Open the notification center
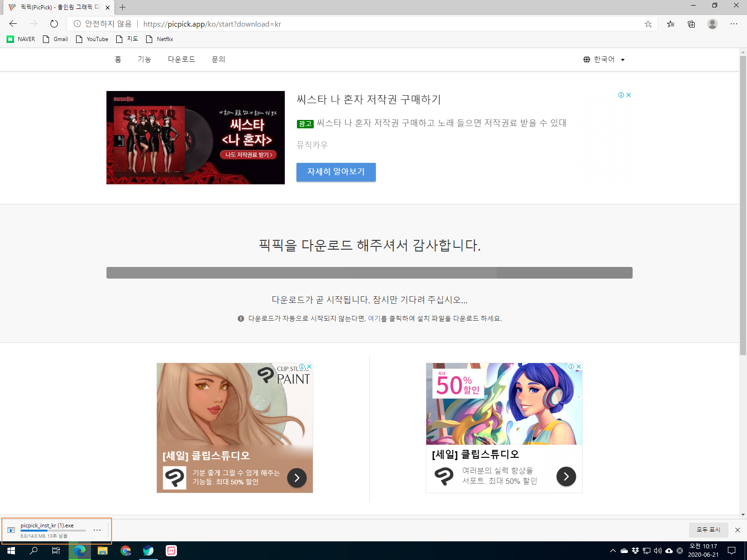This screenshot has height=560, width=747. coord(732,551)
